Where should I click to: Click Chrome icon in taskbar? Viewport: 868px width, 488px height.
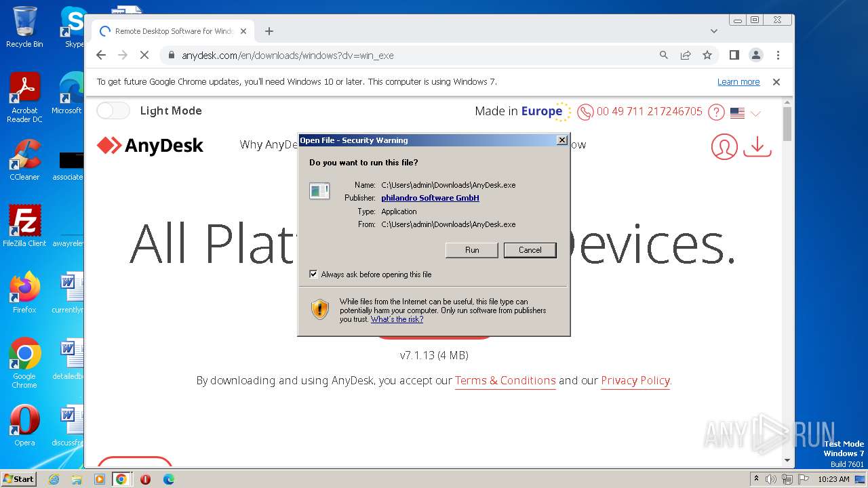(x=121, y=479)
